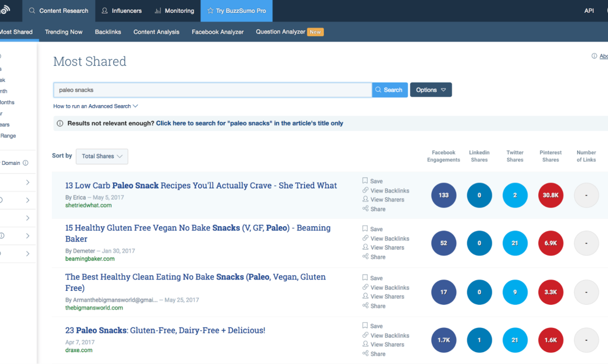Click the Try BuzzSumo Pro button

click(236, 11)
